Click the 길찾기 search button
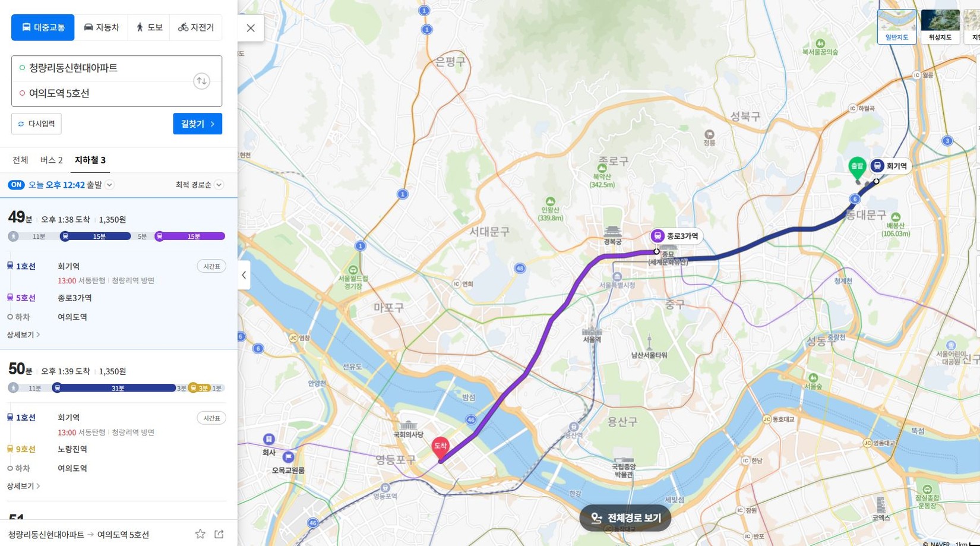 198,124
